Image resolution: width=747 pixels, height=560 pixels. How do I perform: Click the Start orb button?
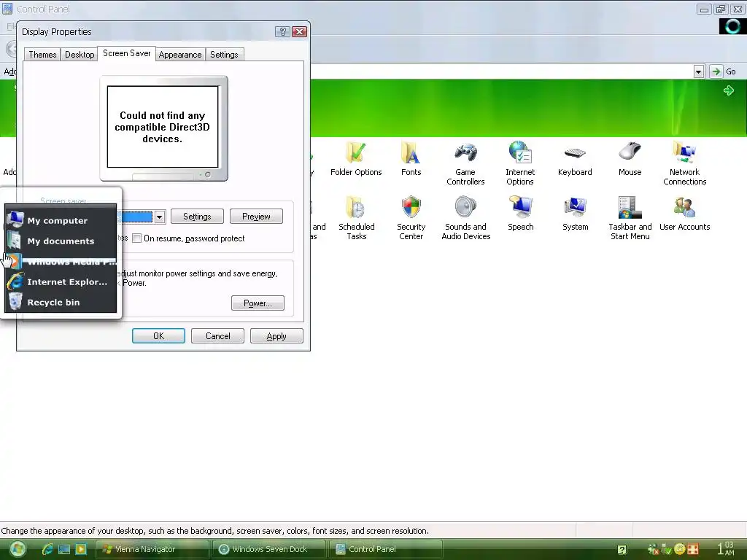(18, 549)
